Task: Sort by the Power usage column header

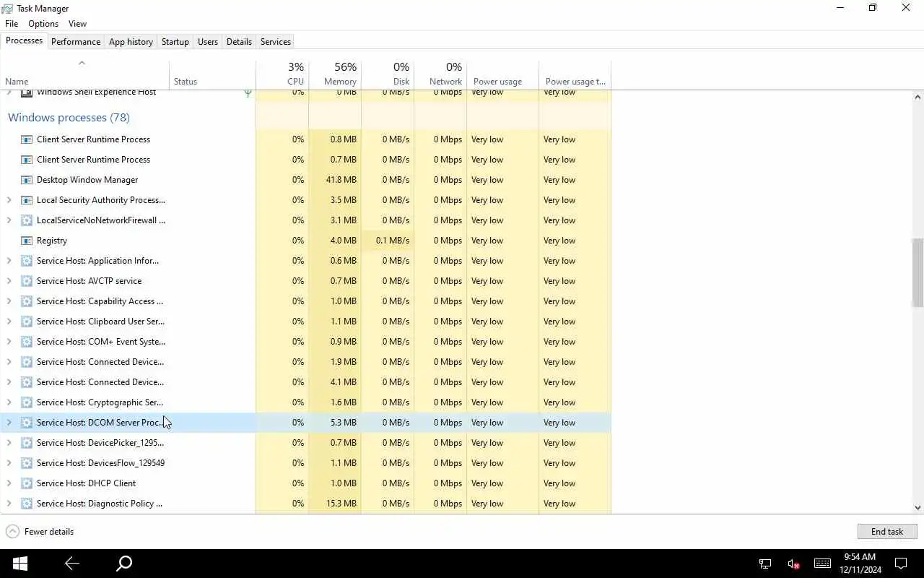Action: (502, 74)
